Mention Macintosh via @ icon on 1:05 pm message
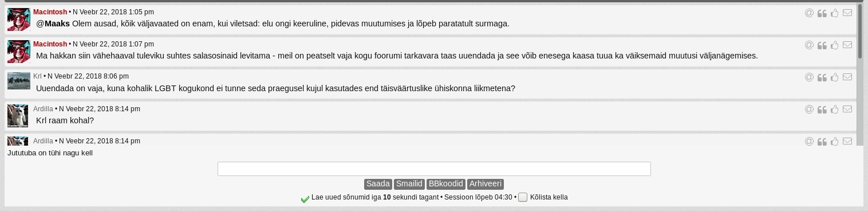868x211 pixels. click(809, 13)
